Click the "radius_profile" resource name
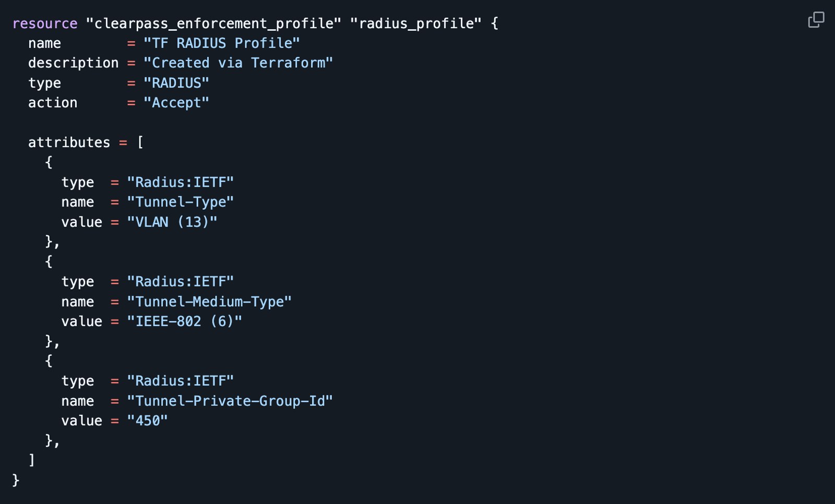The image size is (835, 504). pos(416,23)
